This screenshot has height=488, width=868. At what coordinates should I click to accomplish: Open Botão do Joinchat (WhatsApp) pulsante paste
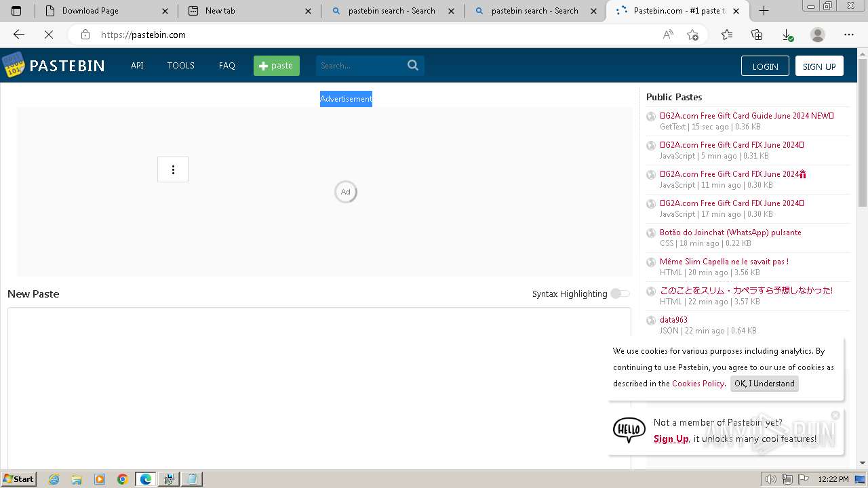point(730,232)
